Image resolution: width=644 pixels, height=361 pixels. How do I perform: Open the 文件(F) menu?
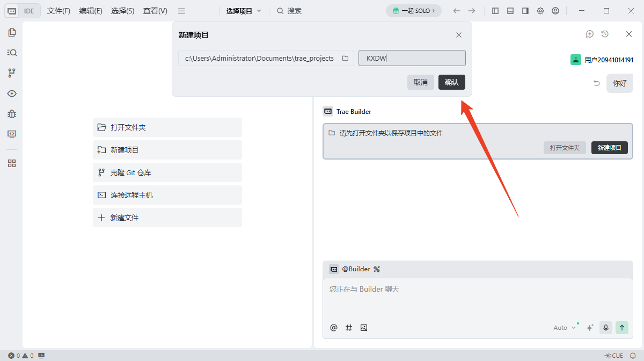(57, 10)
